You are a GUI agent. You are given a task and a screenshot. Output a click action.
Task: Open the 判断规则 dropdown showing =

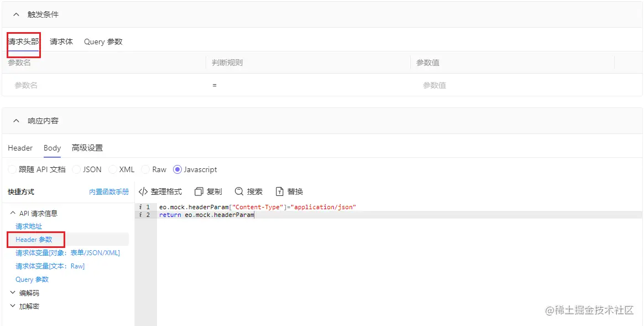[x=308, y=85]
